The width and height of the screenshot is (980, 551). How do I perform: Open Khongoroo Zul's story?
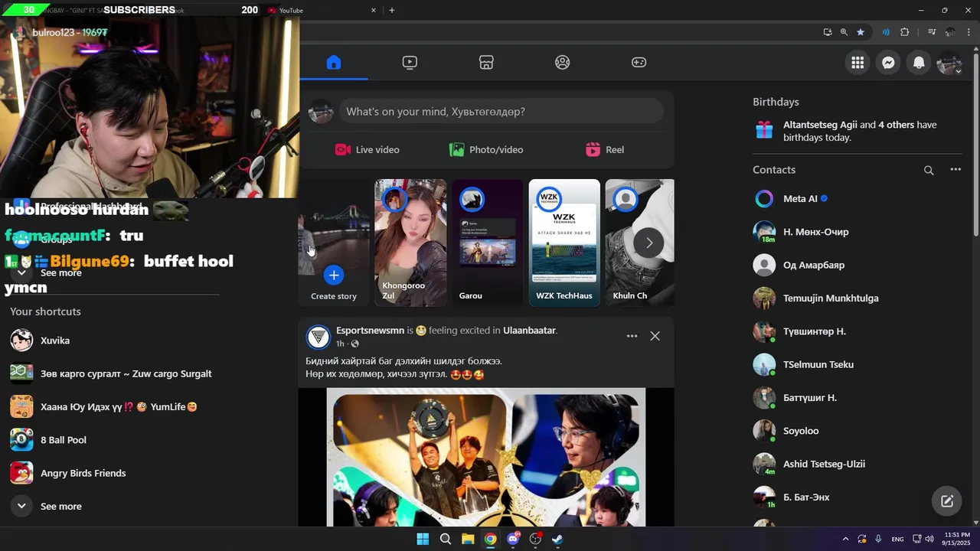coord(410,243)
